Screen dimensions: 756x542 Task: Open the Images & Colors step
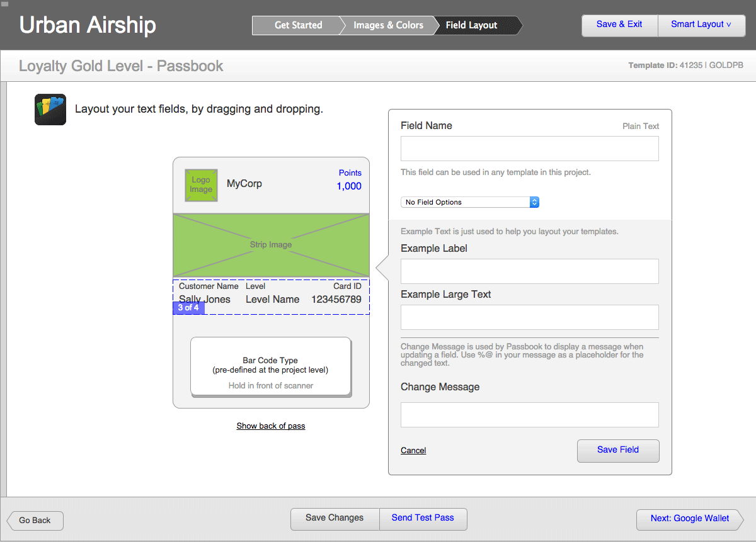(x=388, y=25)
